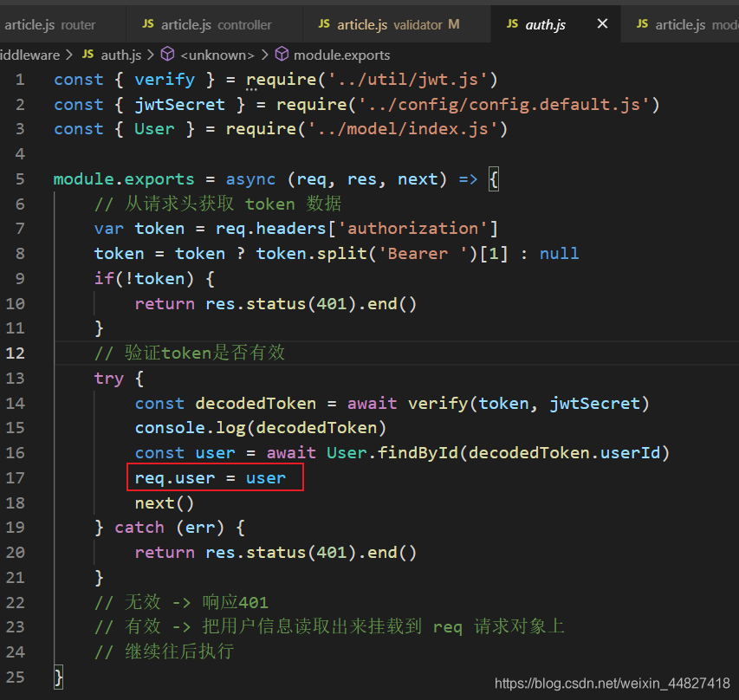Open the <unknown> breadcrumb symbol

pyautogui.click(x=217, y=55)
